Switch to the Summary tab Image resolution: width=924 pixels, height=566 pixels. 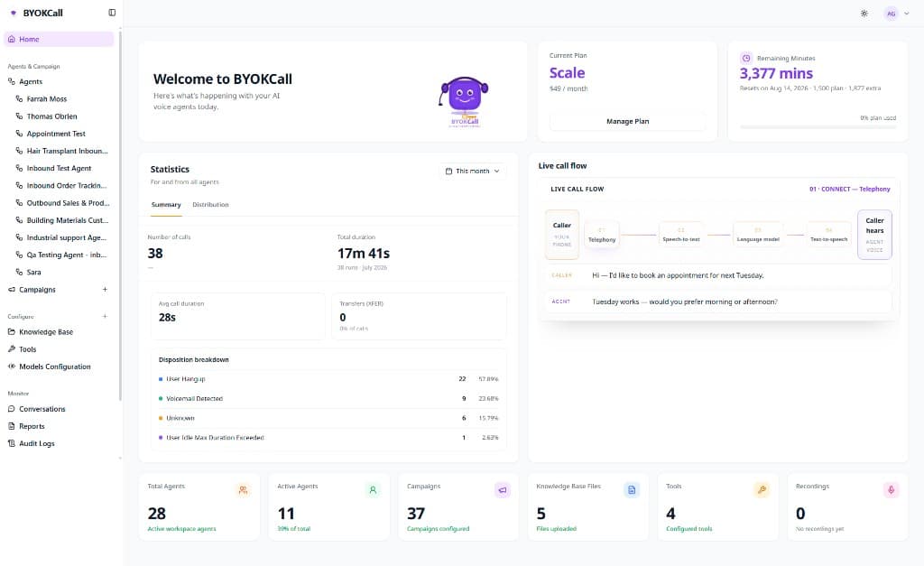tap(166, 205)
